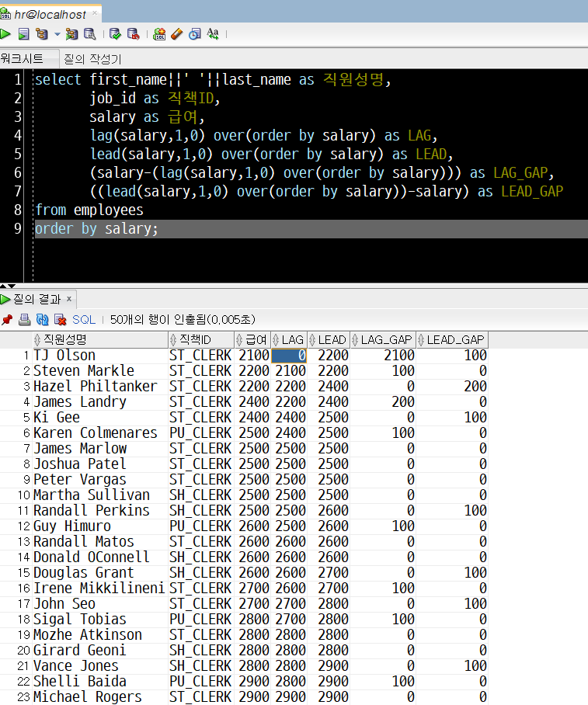
Task: Click the To Upper/Lower case icon
Action: tap(213, 33)
